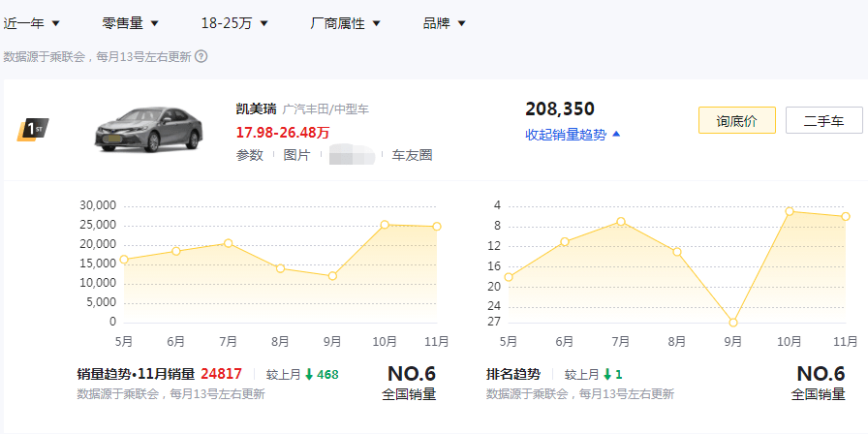Screen dimensions: 868x434
Task: Select 9月 lowest point on ranking chart
Action: pos(733,323)
